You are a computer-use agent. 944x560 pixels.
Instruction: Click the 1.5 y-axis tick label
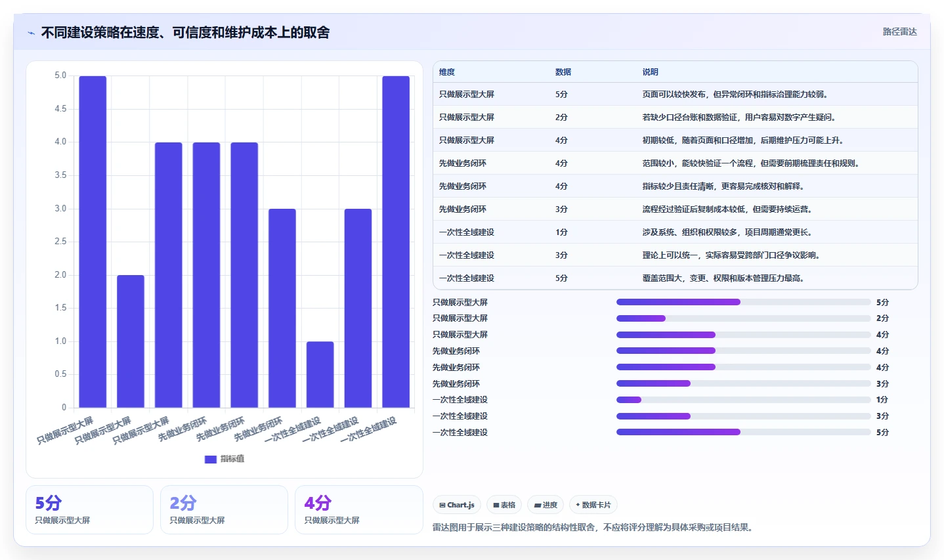(x=60, y=308)
